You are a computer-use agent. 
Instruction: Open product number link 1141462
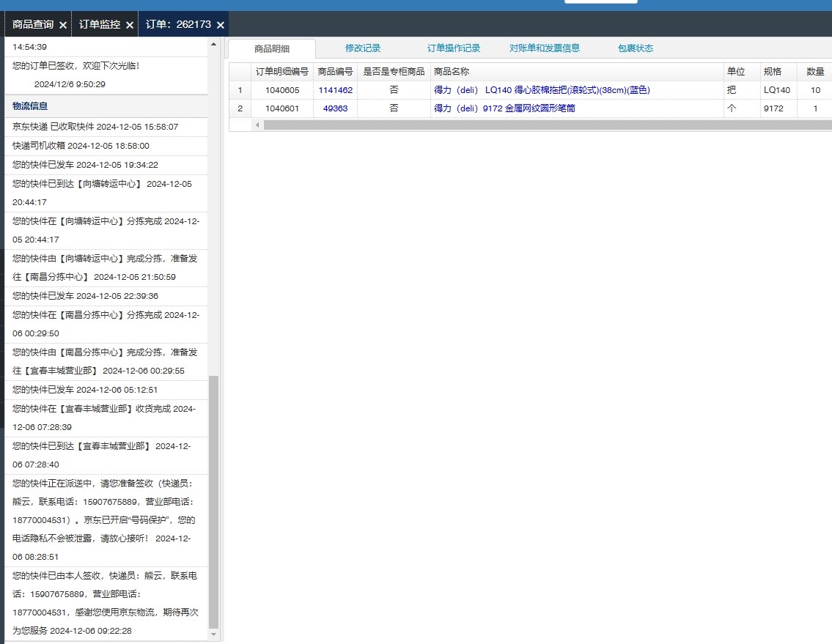335,90
